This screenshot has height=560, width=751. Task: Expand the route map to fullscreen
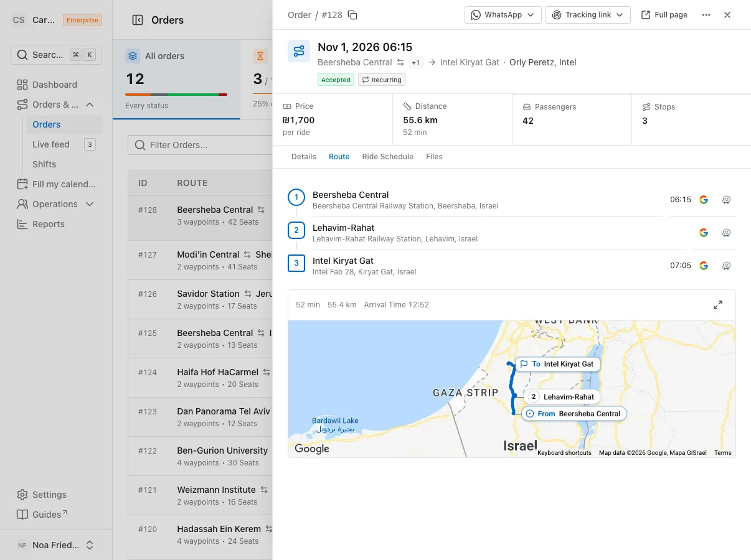pos(718,305)
